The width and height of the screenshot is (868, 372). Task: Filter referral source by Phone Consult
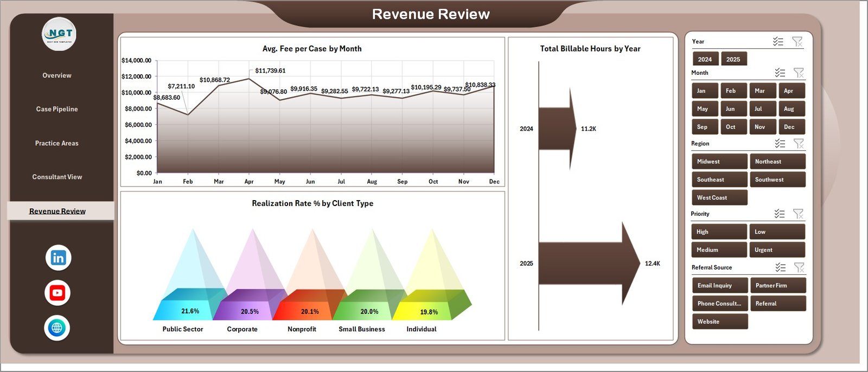(x=720, y=304)
